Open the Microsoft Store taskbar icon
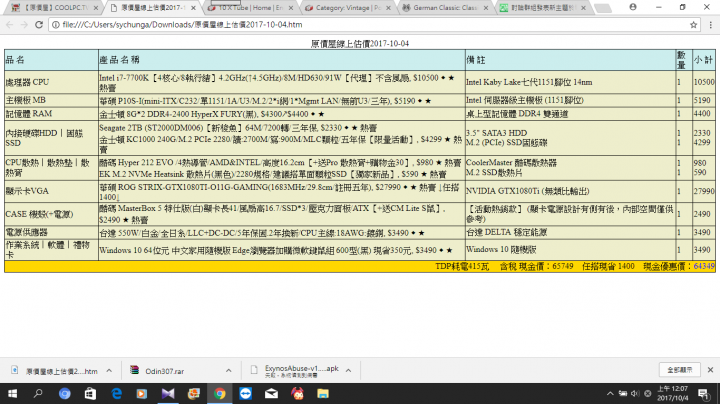This screenshot has width=720, height=404. click(90, 393)
